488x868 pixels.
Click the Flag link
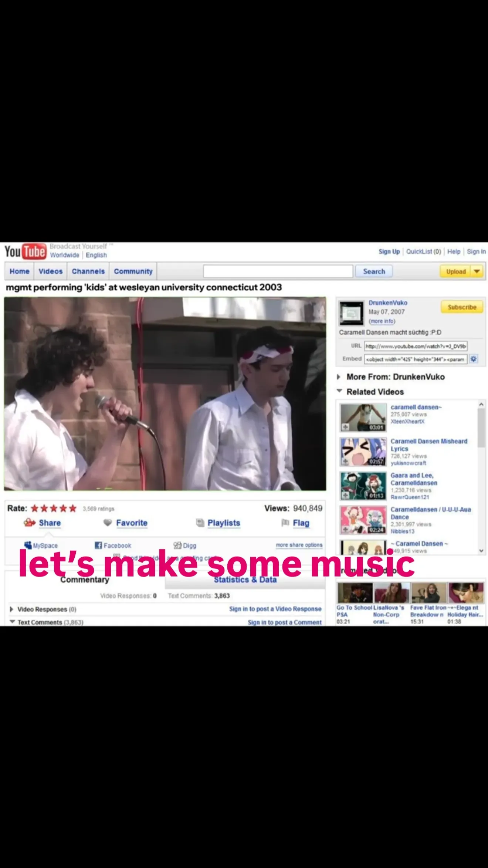(x=301, y=523)
